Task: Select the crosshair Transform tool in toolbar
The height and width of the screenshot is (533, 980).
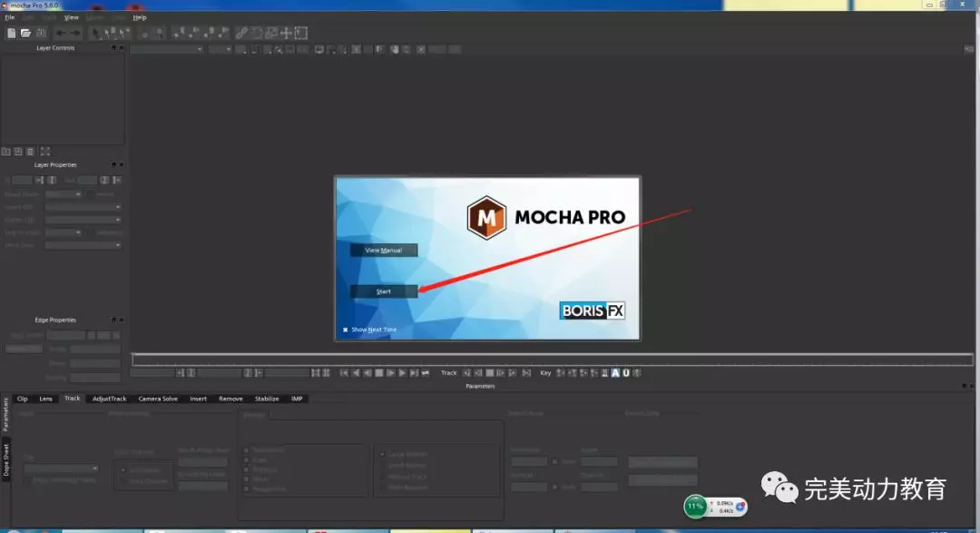Action: click(x=286, y=34)
